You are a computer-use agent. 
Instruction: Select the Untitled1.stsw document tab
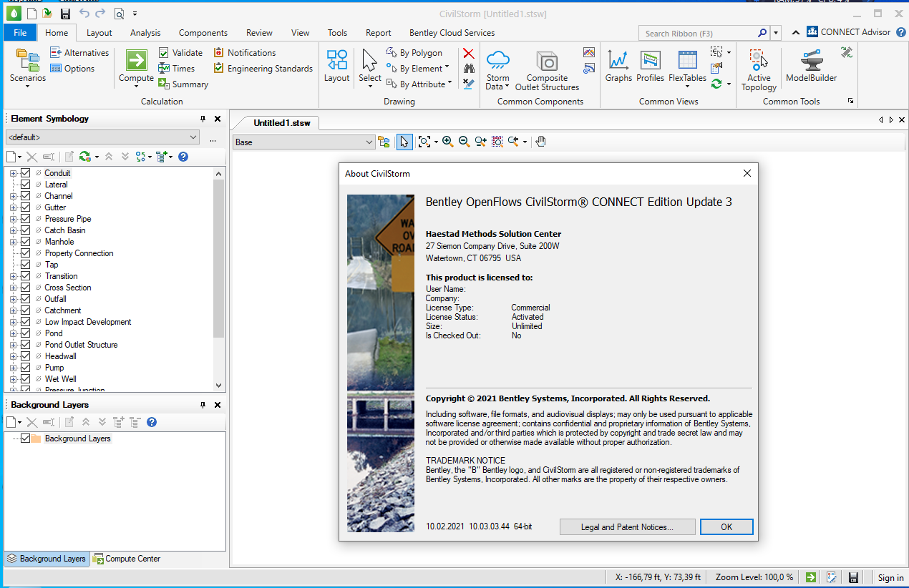282,122
